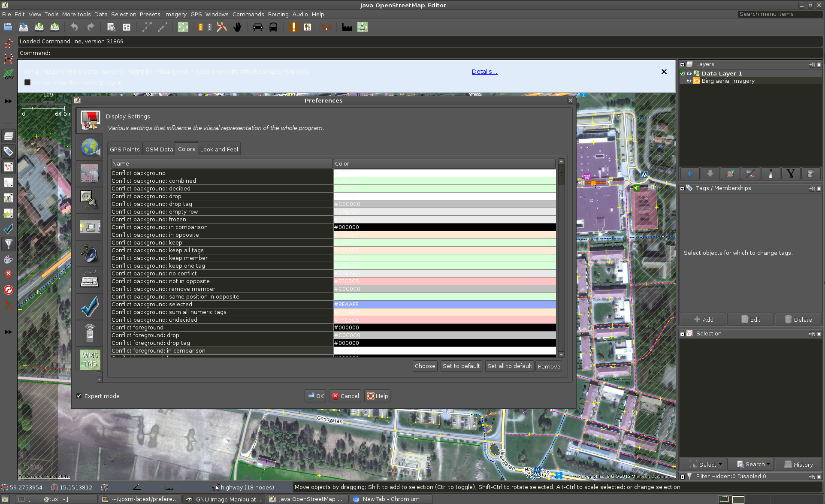
Task: Move Data Layer 1 up with blue arrow icon
Action: pyautogui.click(x=689, y=174)
